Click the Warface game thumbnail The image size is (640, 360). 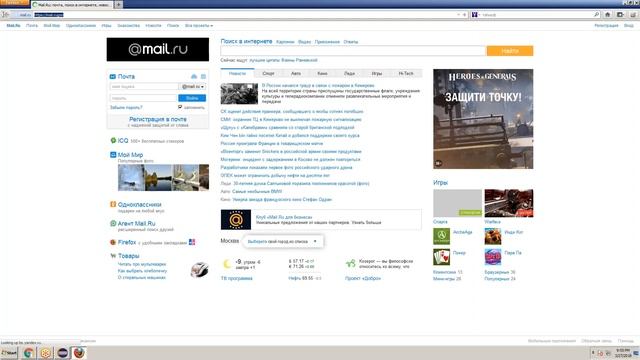point(509,203)
